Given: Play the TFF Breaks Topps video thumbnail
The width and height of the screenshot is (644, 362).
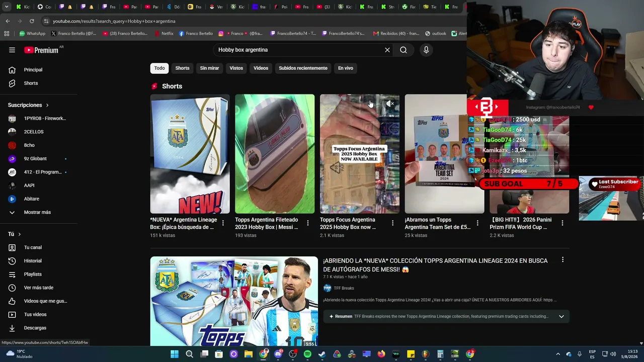Looking at the screenshot, I should click(x=234, y=301).
